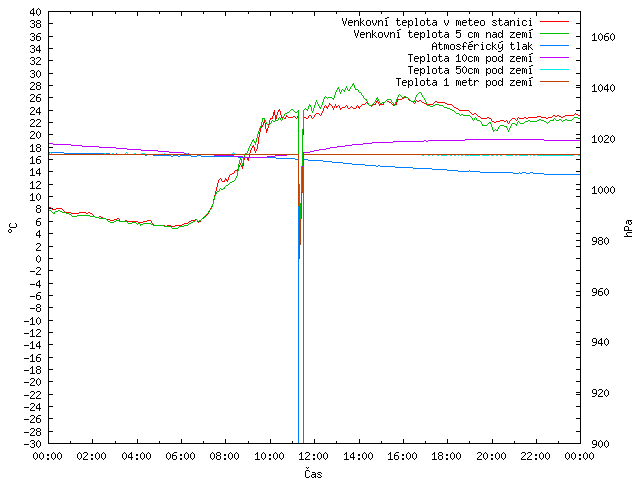The image size is (640, 480).
Task: Click the 920 value on pressure axis
Action: 600,393
